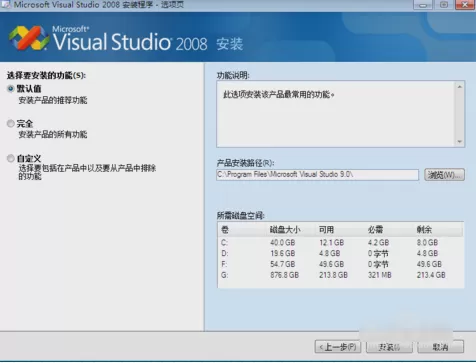Select the 默认值 radio button

10,89
